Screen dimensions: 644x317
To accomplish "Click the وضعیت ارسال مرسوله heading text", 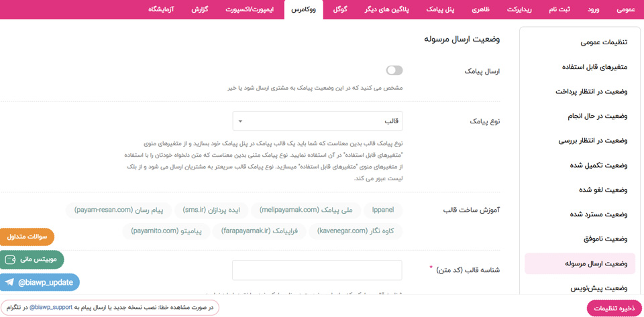I will click(462, 40).
